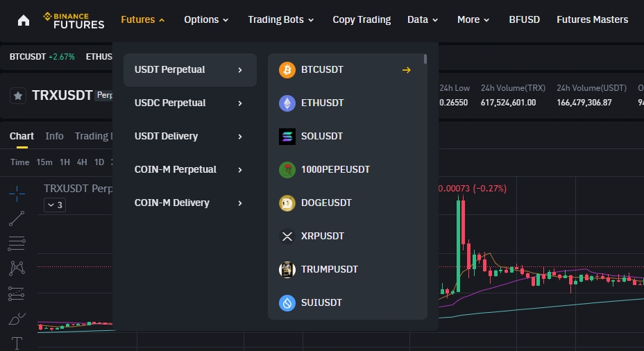This screenshot has width=644, height=351.
Task: Expand the Options dropdown
Action: [x=206, y=19]
